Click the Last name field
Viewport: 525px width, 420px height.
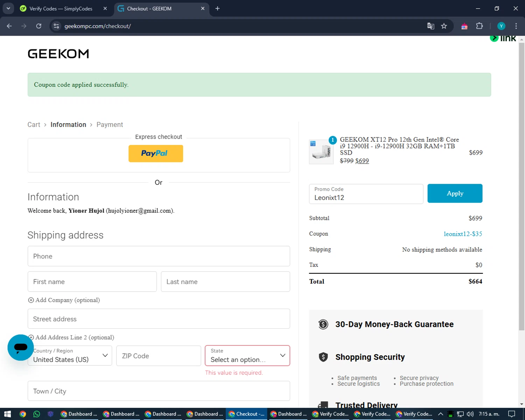click(x=225, y=281)
